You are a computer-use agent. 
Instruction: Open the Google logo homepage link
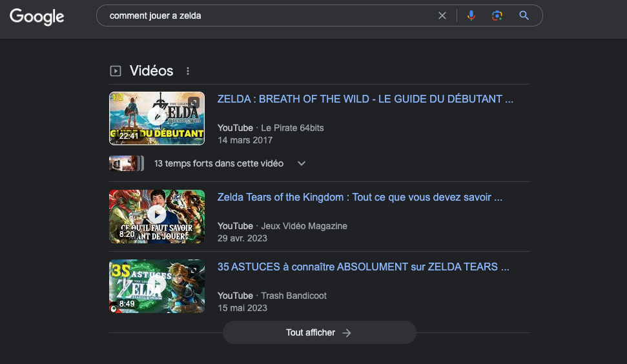37,16
